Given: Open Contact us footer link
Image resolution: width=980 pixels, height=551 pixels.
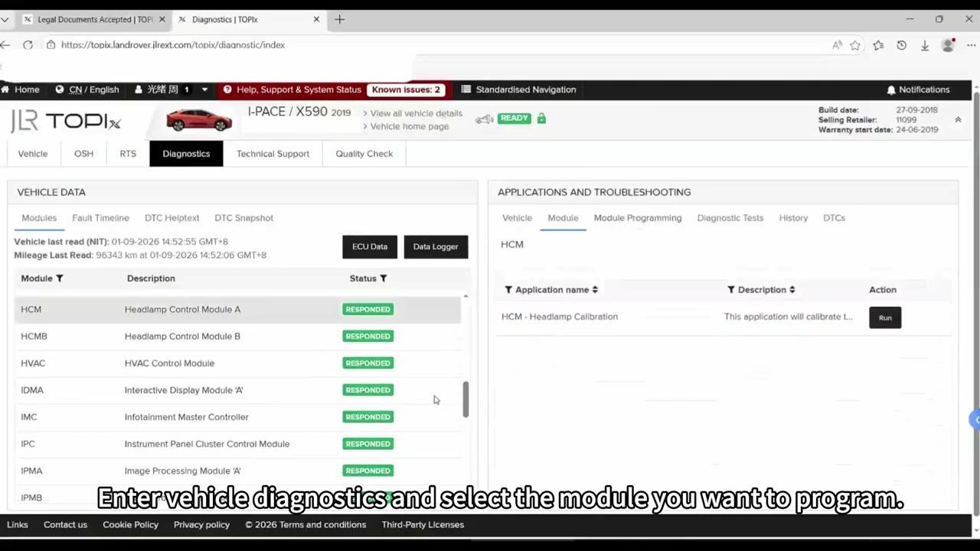Looking at the screenshot, I should pyautogui.click(x=65, y=525).
